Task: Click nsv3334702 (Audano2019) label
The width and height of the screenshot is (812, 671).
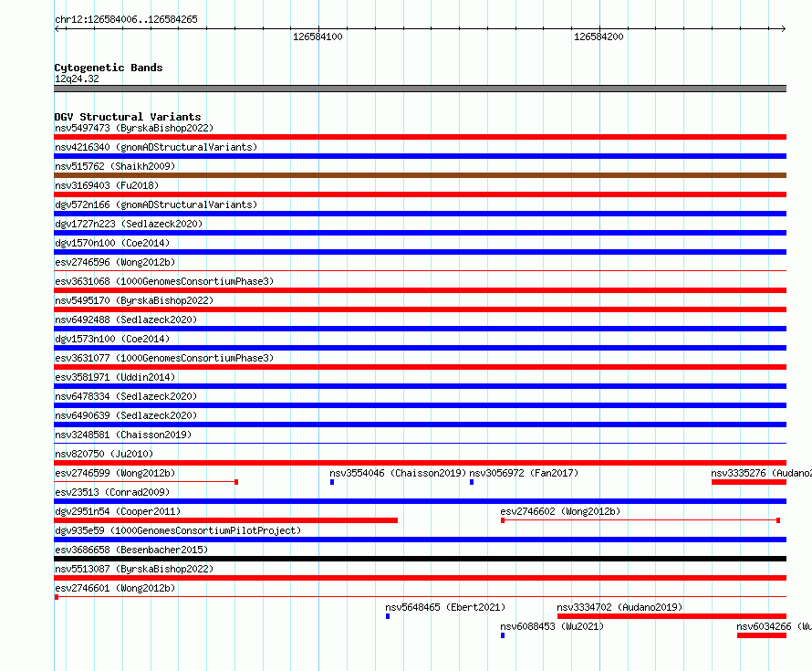Action: pos(619,607)
